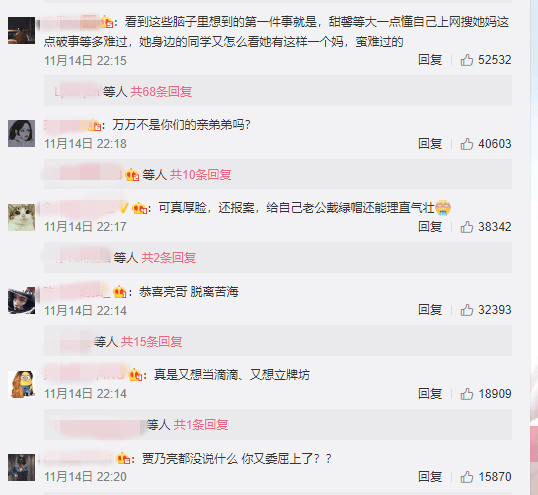Expand 共68条回复 replies
538x495 pixels.
coord(161,92)
